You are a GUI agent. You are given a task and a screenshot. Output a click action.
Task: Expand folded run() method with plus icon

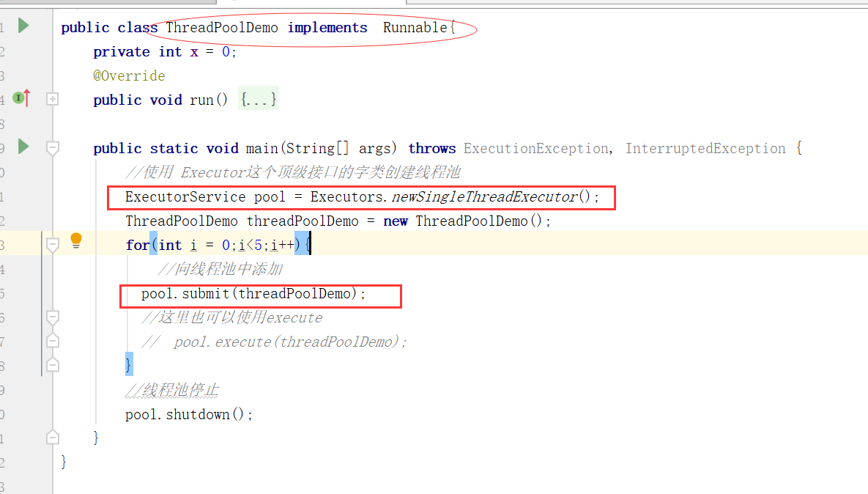click(52, 99)
